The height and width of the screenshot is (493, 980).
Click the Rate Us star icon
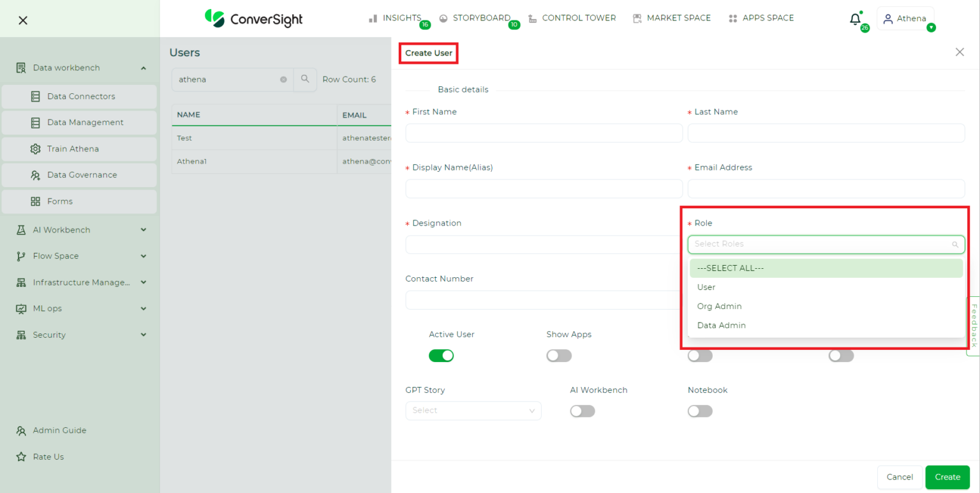(x=21, y=457)
